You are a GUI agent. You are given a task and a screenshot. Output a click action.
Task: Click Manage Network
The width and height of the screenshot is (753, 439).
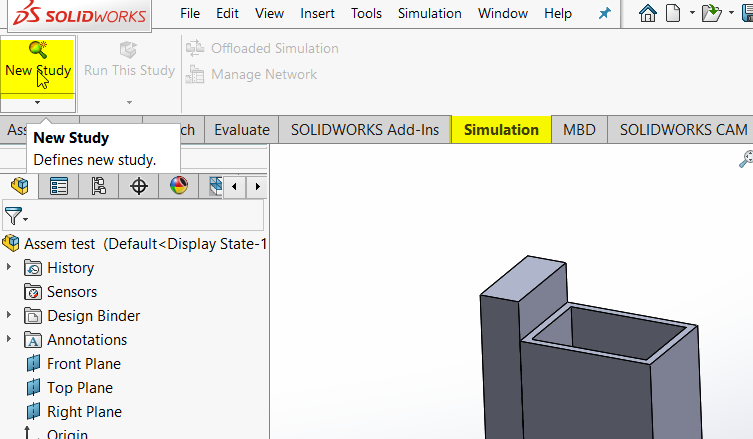point(252,74)
